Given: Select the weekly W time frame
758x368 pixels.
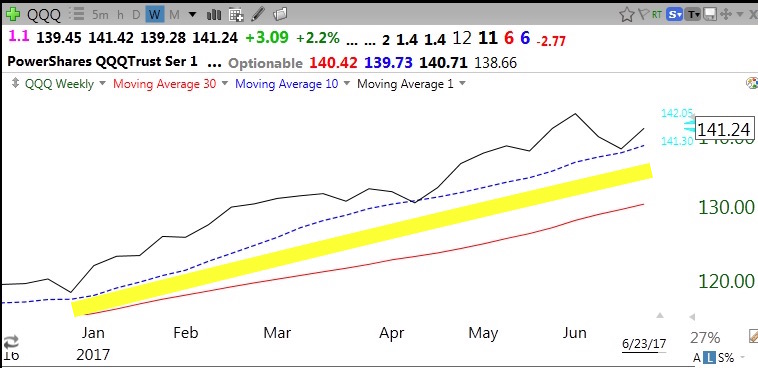Looking at the screenshot, I should pos(154,15).
